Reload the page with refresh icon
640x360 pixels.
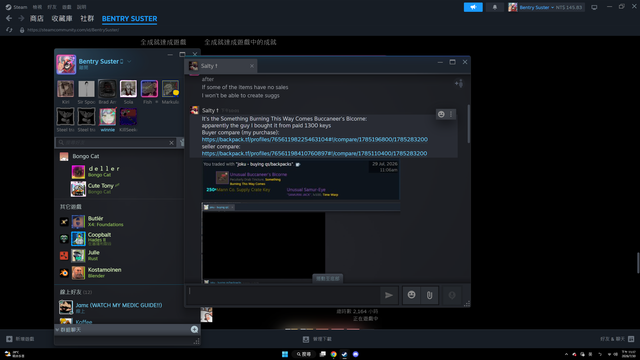[x=9, y=30]
